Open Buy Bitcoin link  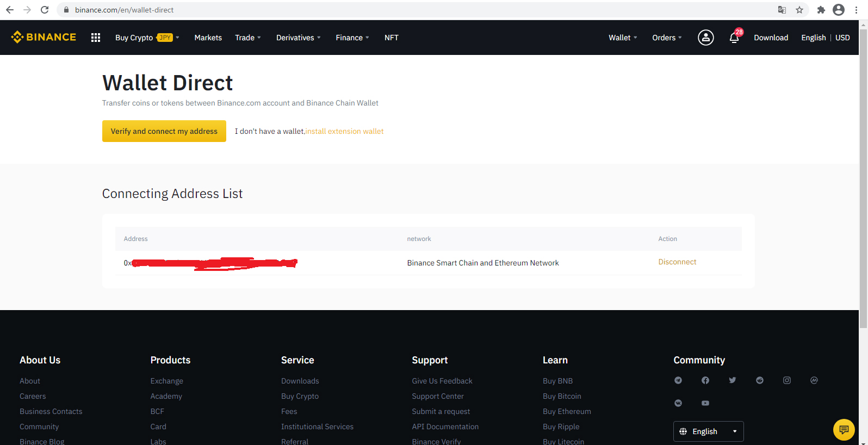coord(562,396)
